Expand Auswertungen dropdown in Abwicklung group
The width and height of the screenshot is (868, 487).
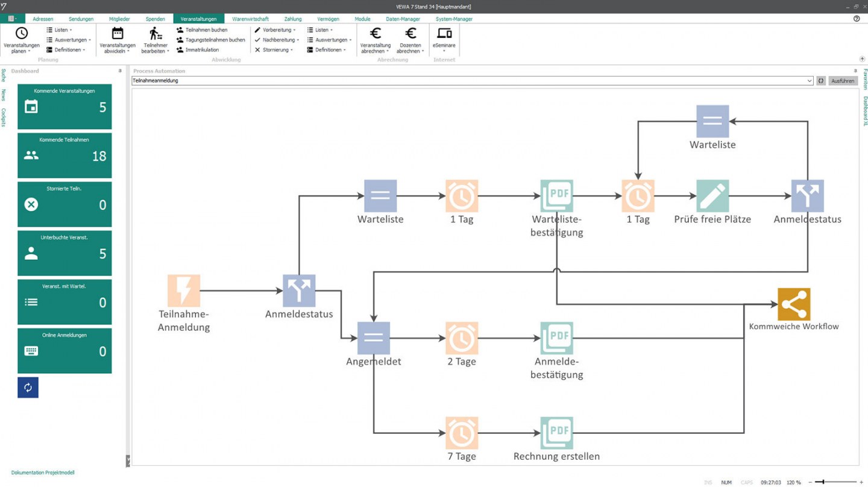coord(329,40)
